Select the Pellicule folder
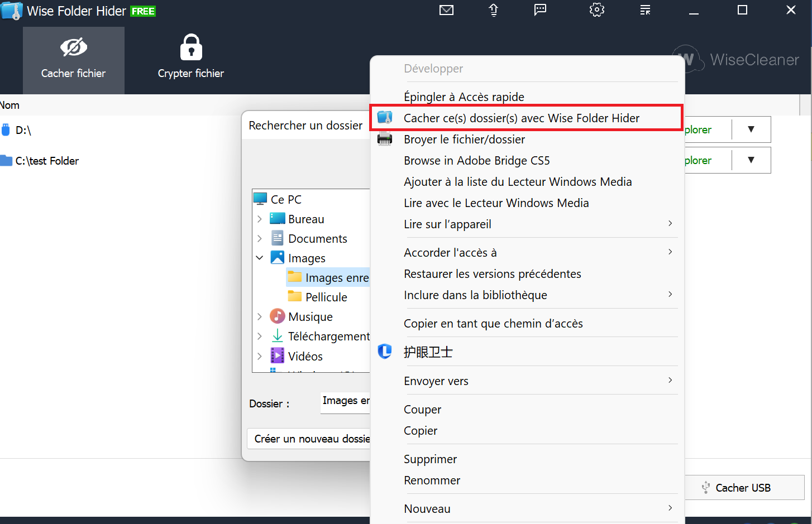This screenshot has width=812, height=524. point(326,297)
